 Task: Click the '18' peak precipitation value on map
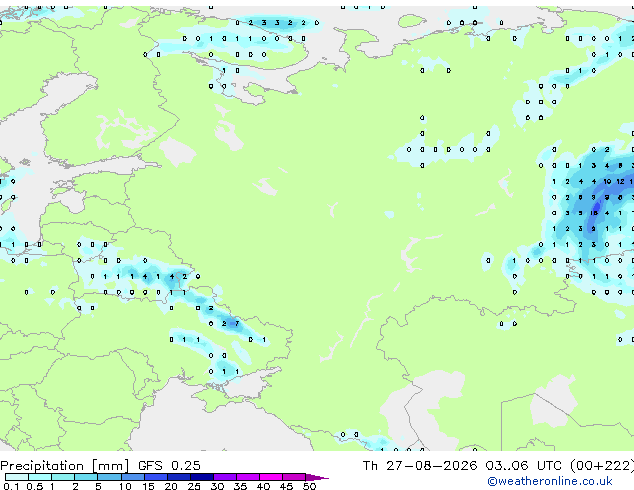tap(594, 213)
